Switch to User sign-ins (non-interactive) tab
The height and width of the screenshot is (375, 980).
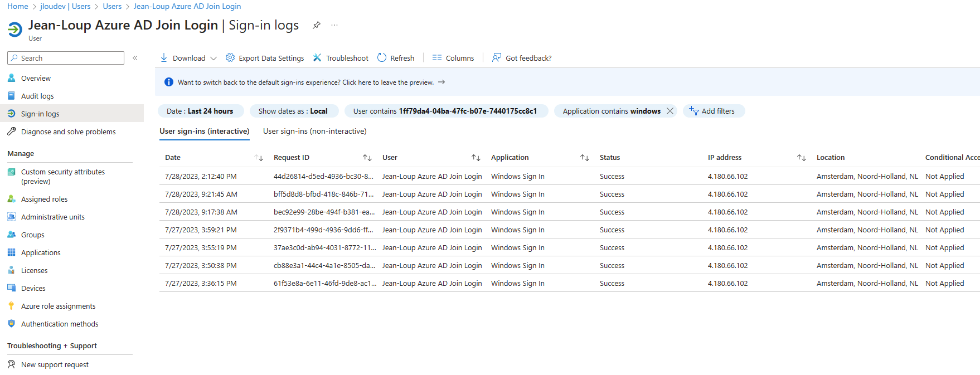point(315,132)
